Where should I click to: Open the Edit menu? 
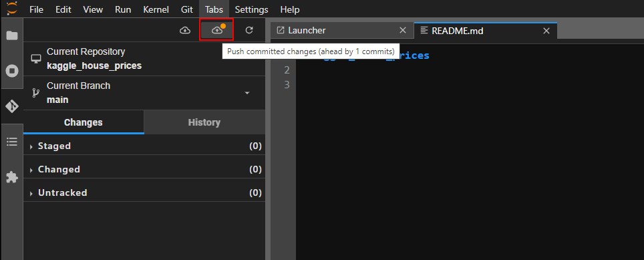63,9
